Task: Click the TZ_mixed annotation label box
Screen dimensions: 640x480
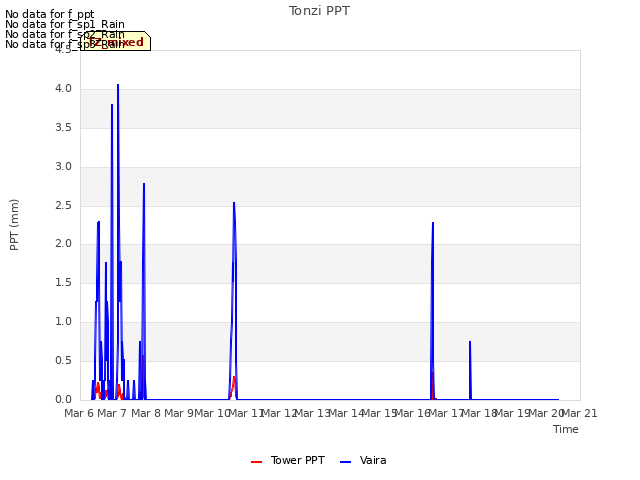Action: [116, 41]
